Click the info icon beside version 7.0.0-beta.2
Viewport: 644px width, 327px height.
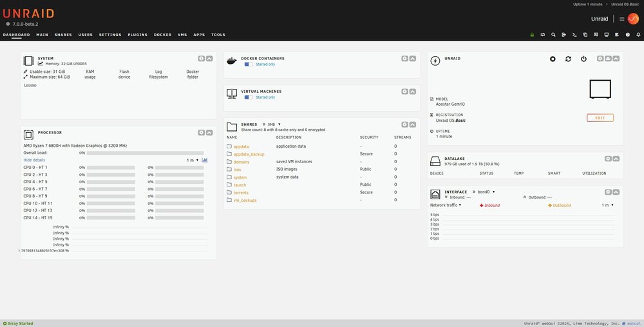(x=8, y=24)
